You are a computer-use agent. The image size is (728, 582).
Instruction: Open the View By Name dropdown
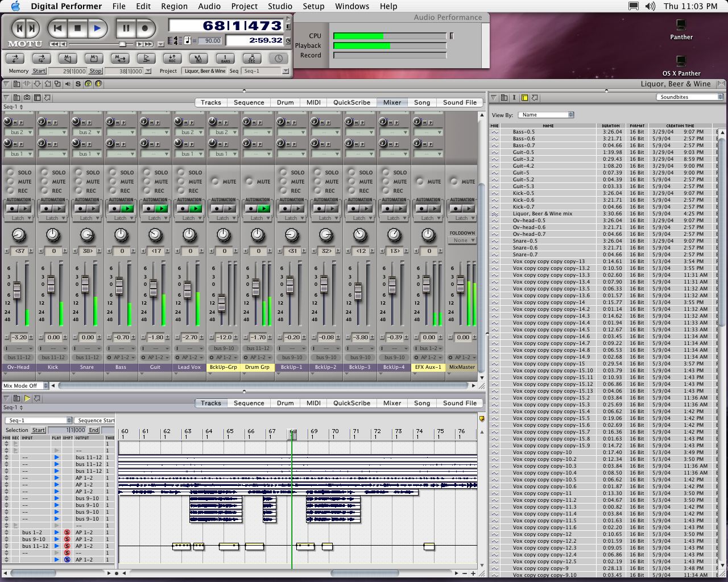coord(545,115)
